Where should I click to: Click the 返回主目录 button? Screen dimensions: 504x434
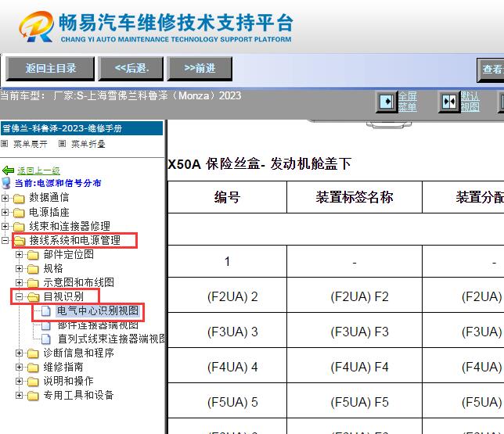coord(50,69)
